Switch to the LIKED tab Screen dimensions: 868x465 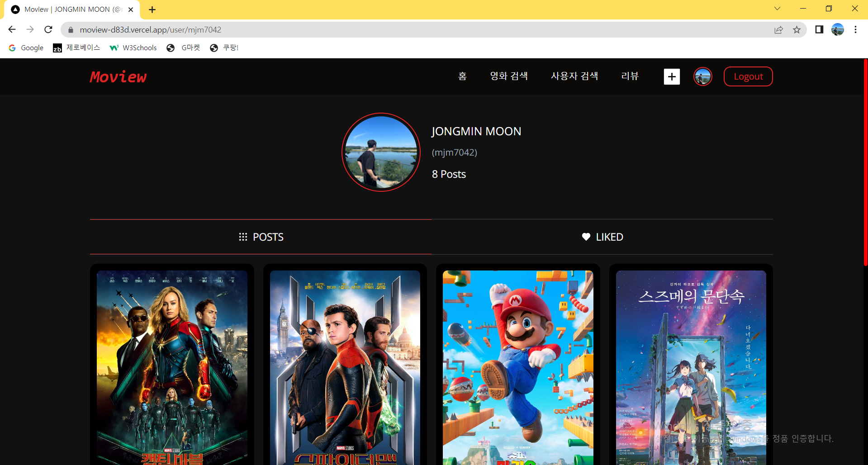tap(602, 237)
